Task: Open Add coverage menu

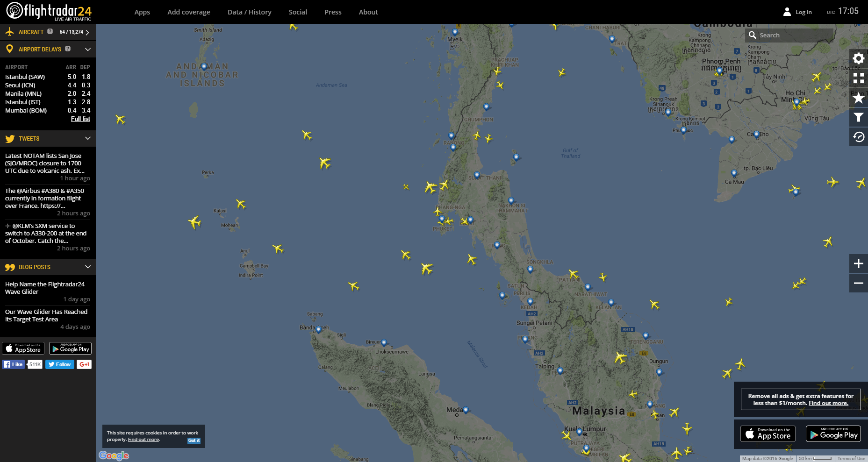Action: [x=189, y=12]
